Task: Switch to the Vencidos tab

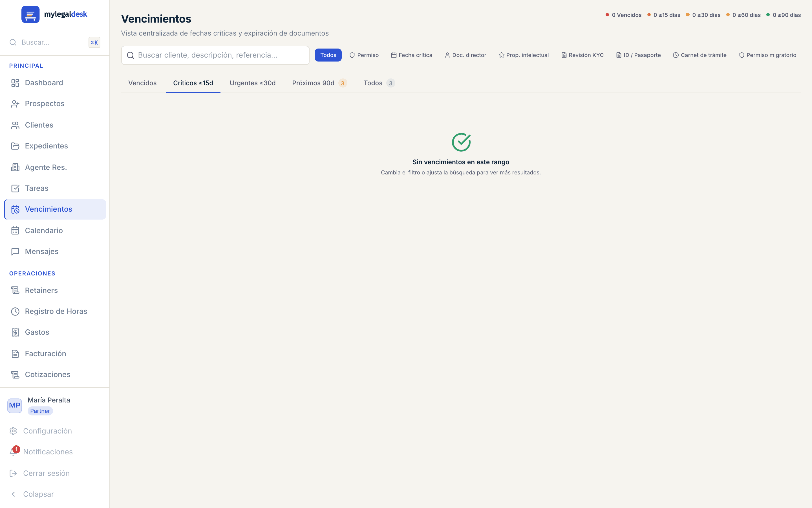Action: tap(142, 83)
